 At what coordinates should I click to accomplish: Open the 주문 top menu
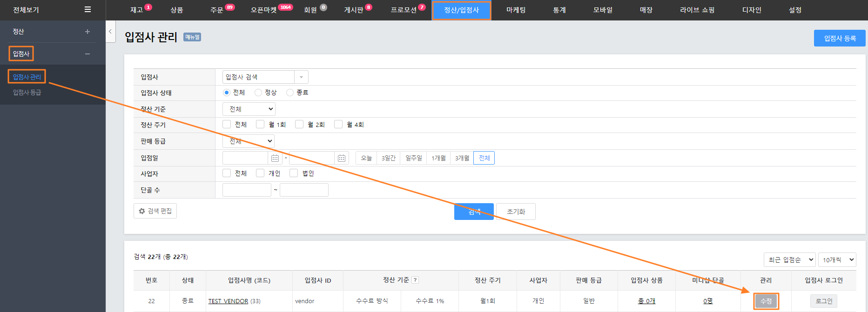217,10
